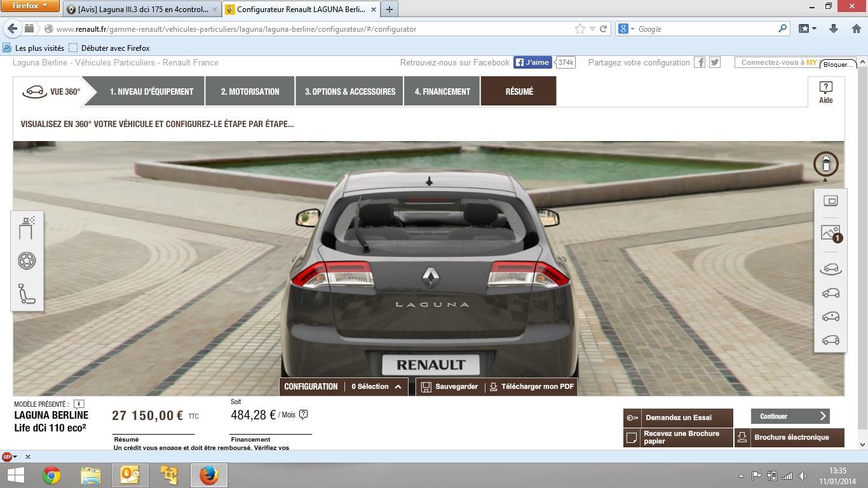Screen dimensions: 868x488
Task: Go to step 3 Options & Accessoires
Action: tap(350, 91)
